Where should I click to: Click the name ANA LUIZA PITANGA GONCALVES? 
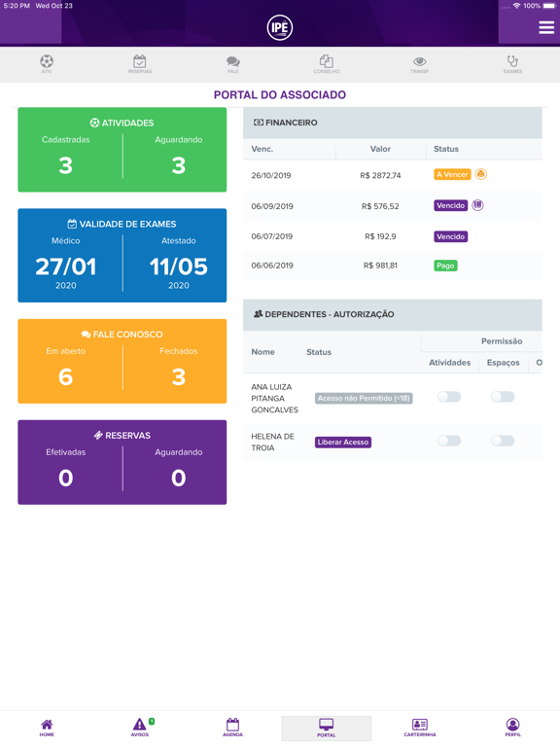(x=275, y=398)
